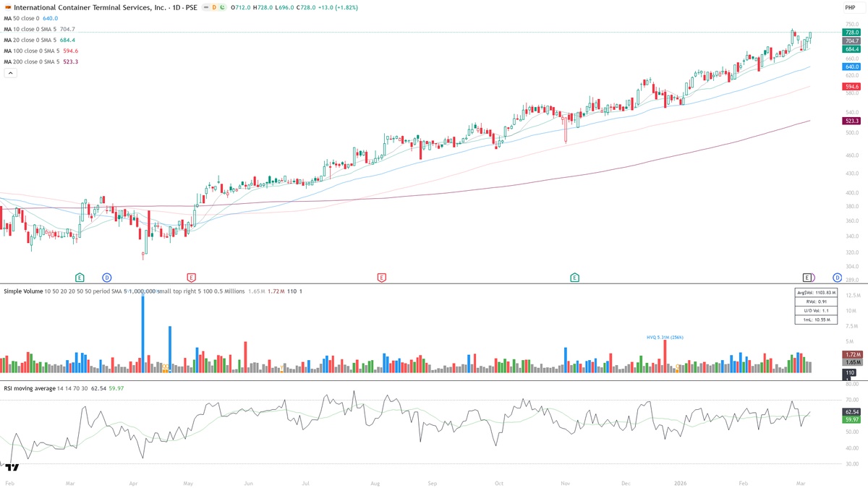Click the orange D data status icon
The width and height of the screenshot is (868, 488).
[213, 7]
